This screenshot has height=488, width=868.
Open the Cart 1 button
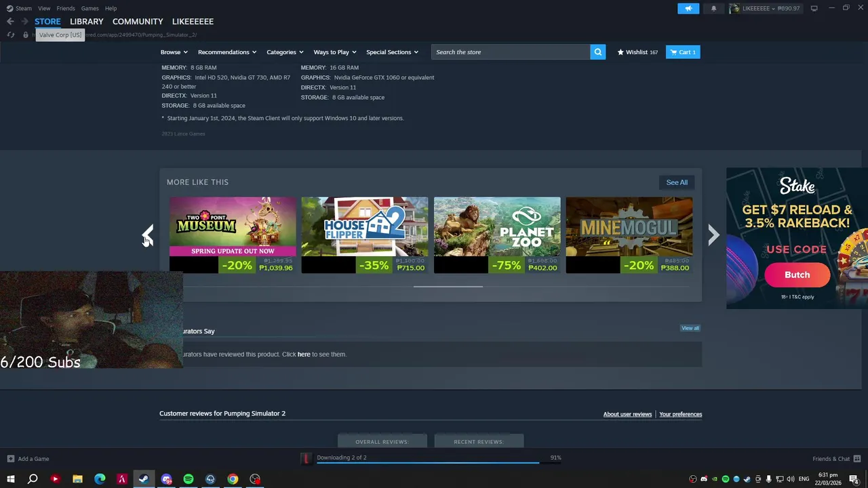pyautogui.click(x=683, y=52)
